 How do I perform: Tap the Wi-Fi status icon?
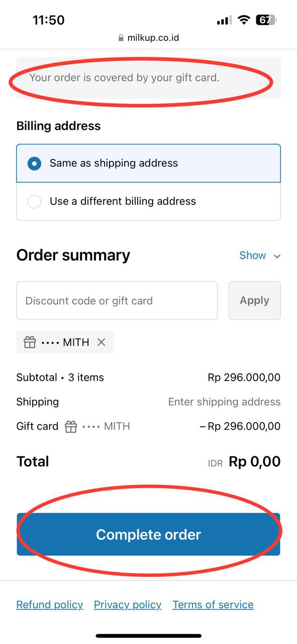click(x=244, y=20)
